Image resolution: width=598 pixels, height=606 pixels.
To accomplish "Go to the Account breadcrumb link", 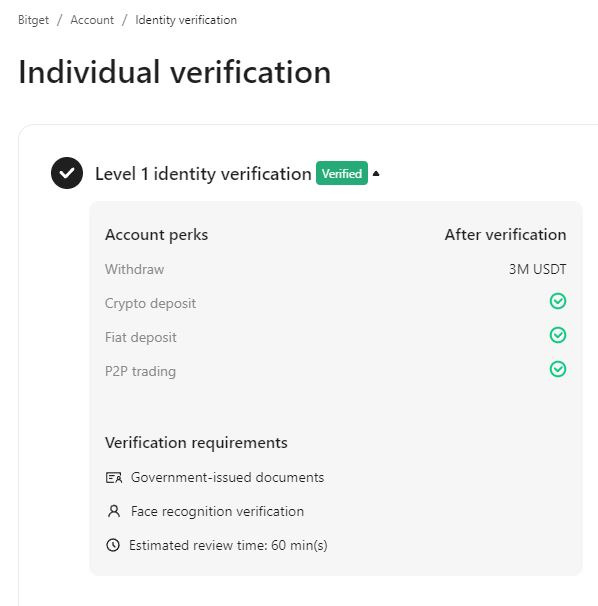I will (x=92, y=20).
